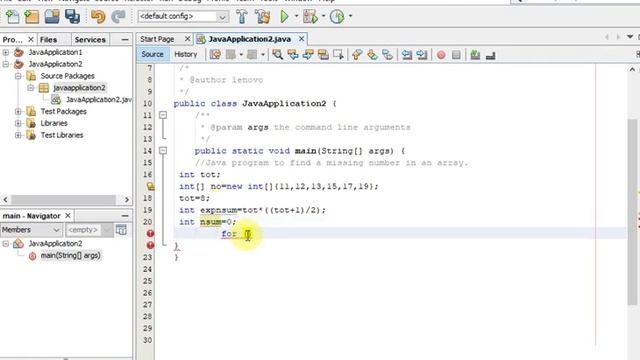Viewport: 640px width, 360px height.
Task: Click the Redo arrow icon
Action: (118, 16)
